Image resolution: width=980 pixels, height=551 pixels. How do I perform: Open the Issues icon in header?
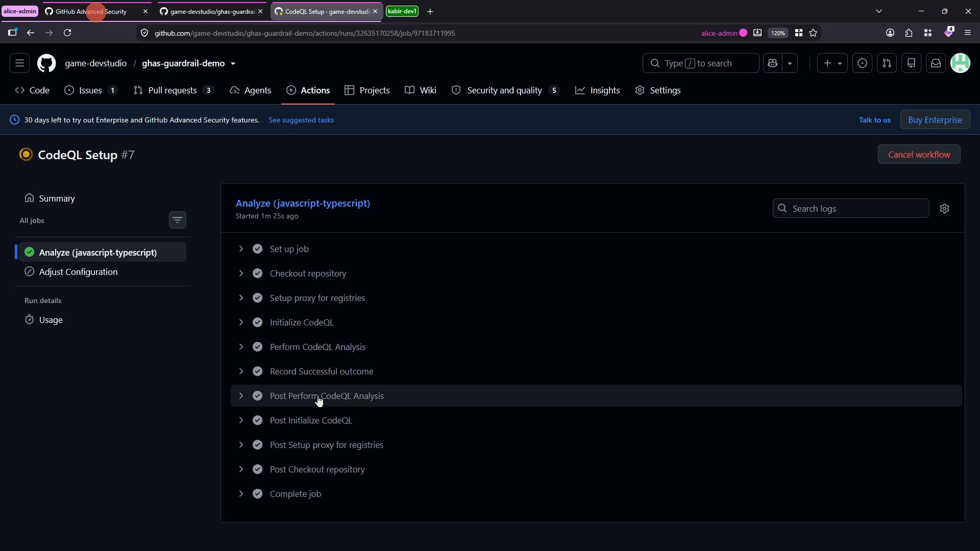[x=862, y=63]
